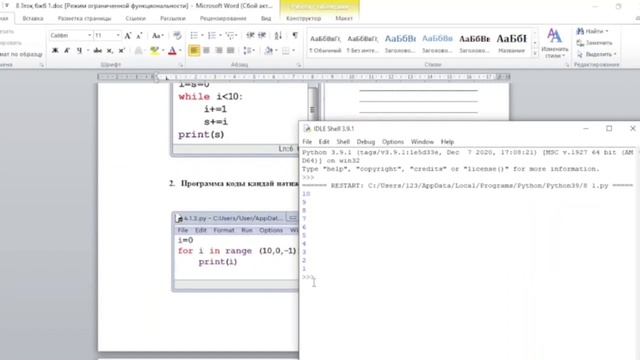This screenshot has width=640, height=360.
Task: Open Изменить стили (Change Styles)
Action: point(554,43)
